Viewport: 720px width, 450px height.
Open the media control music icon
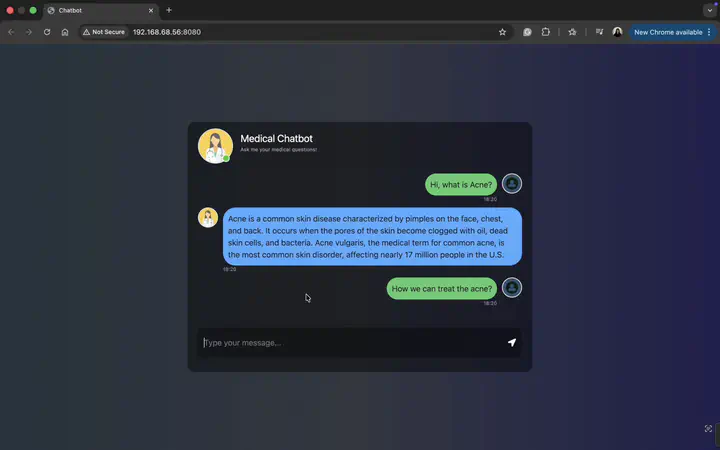(599, 32)
